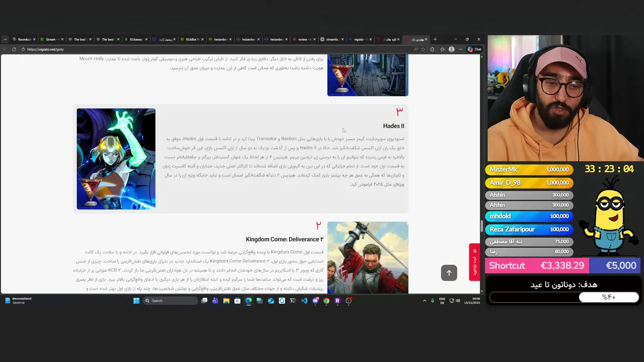
Task: Add page to favorites star icon
Action: click(x=423, y=49)
